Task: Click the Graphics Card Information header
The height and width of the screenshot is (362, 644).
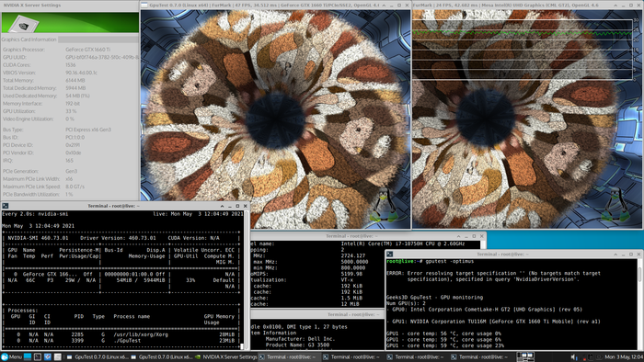Action: coord(29,40)
